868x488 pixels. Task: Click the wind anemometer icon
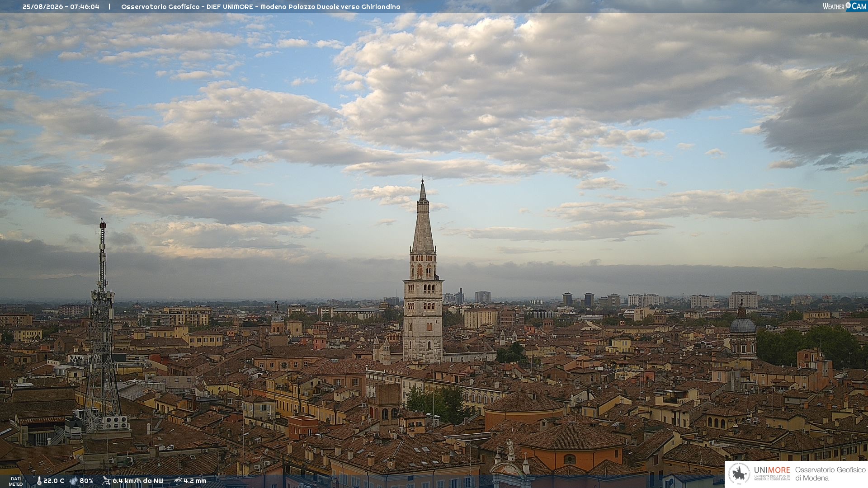coord(106,481)
